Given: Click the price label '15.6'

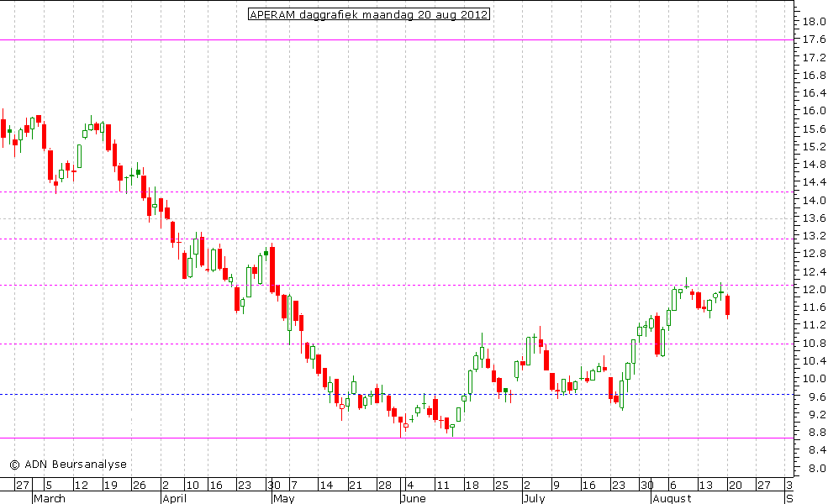Looking at the screenshot, I should [814, 129].
